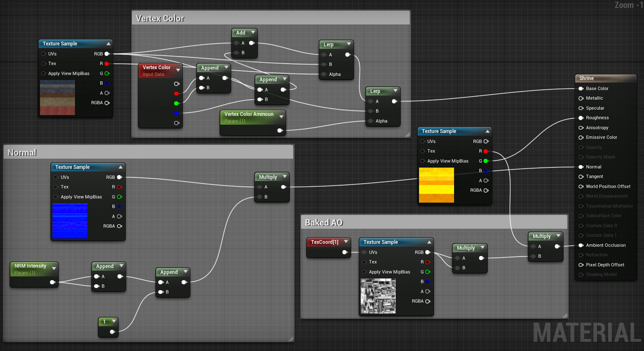
Task: Click the Base Color input pin
Action: coord(581,88)
